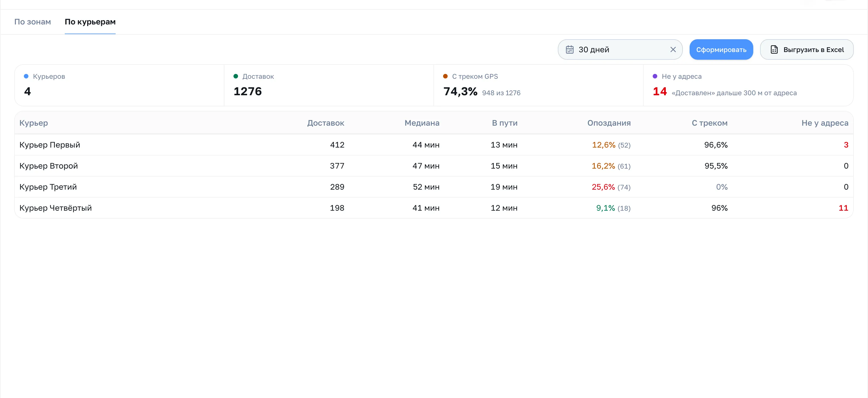Screen dimensions: 868x398
Task: Click the «Сформировать» button
Action: tap(721, 49)
